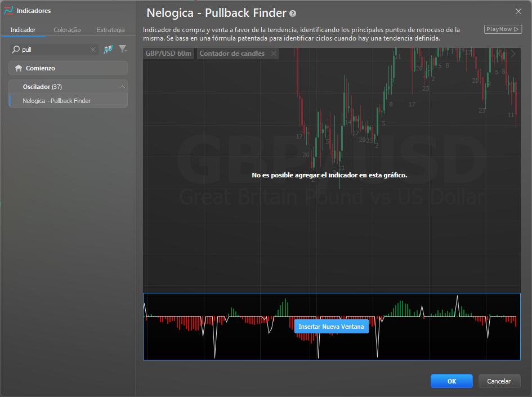Clear the search field text
This screenshot has height=397, width=532.
(93, 50)
